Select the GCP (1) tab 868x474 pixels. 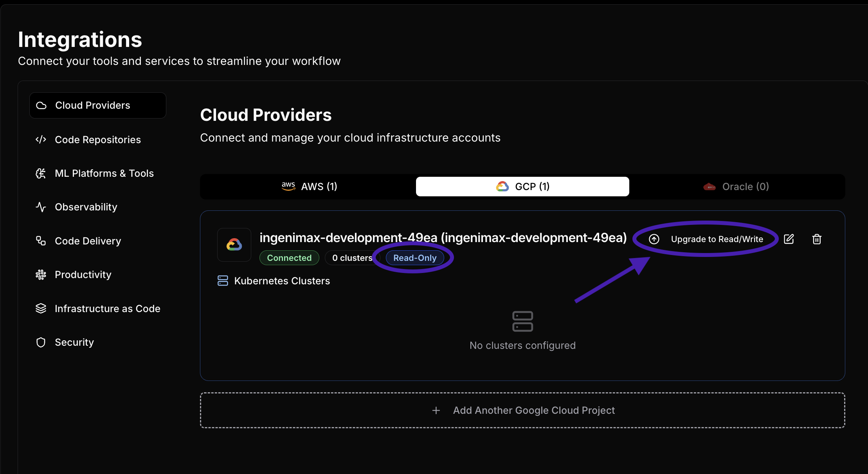(x=522, y=186)
